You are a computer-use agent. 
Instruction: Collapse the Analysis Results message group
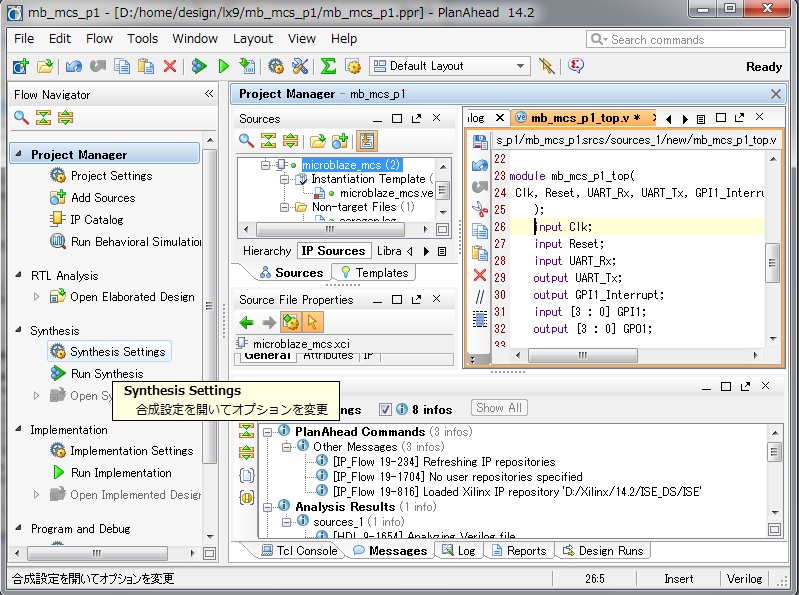click(267, 507)
